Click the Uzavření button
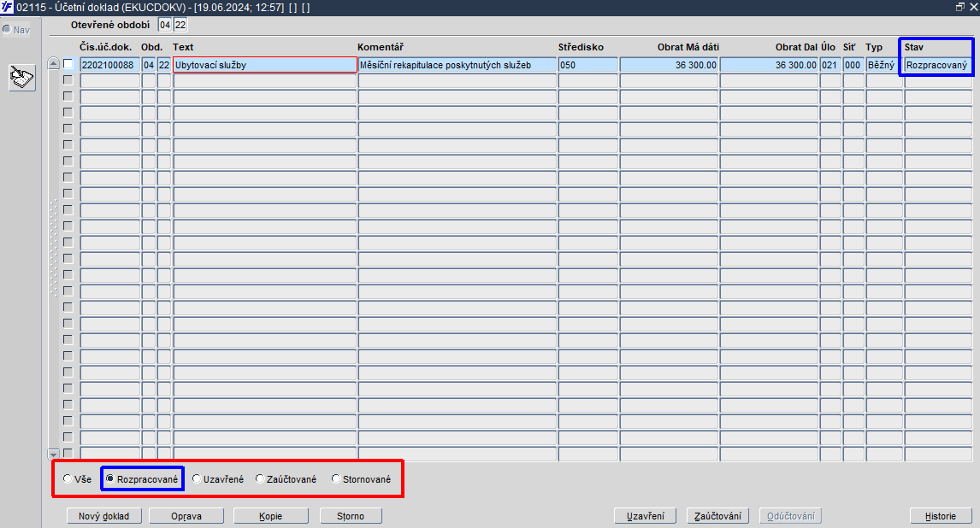980x528 pixels. point(646,516)
